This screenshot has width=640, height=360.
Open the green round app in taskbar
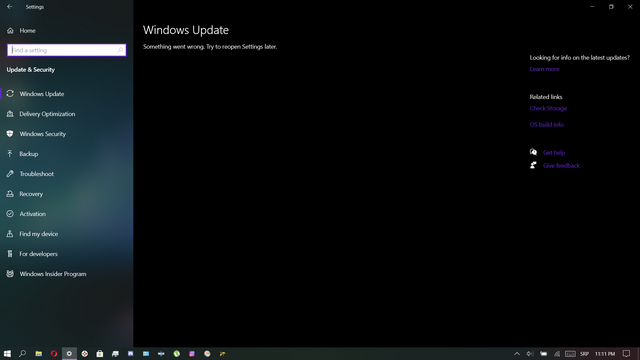[x=176, y=353]
